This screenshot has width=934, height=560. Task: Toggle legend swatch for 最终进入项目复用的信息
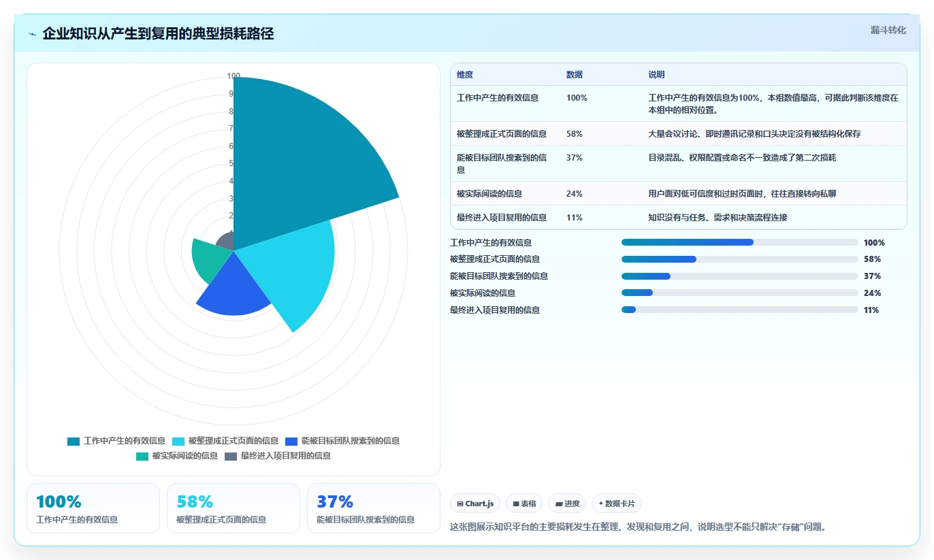[x=231, y=456]
